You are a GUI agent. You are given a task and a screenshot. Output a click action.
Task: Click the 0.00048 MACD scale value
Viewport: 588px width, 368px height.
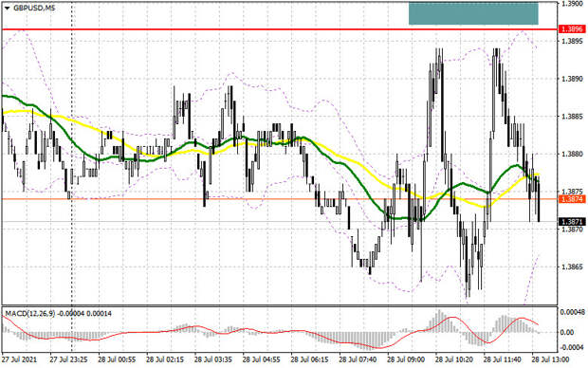(573, 312)
